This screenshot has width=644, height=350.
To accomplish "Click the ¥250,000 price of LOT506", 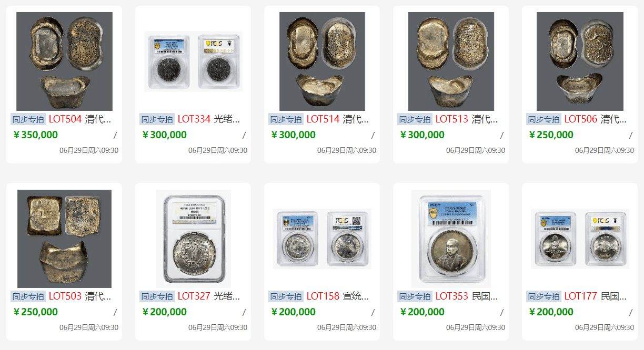I will click(551, 135).
